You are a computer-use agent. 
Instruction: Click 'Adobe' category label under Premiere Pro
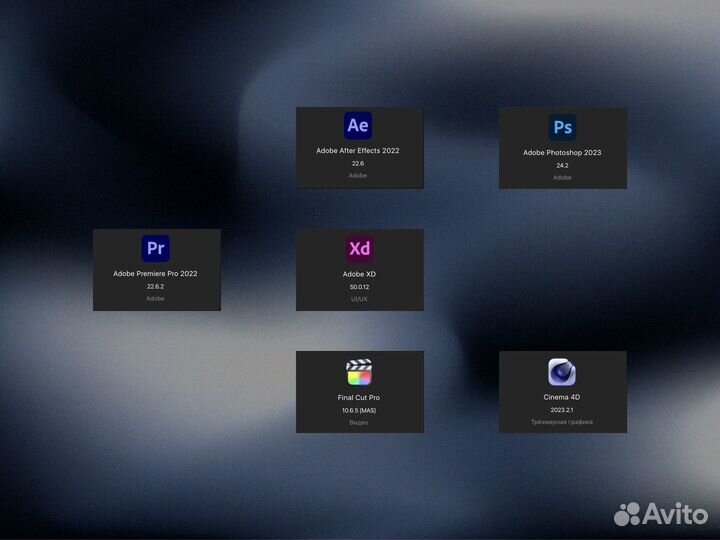[155, 298]
